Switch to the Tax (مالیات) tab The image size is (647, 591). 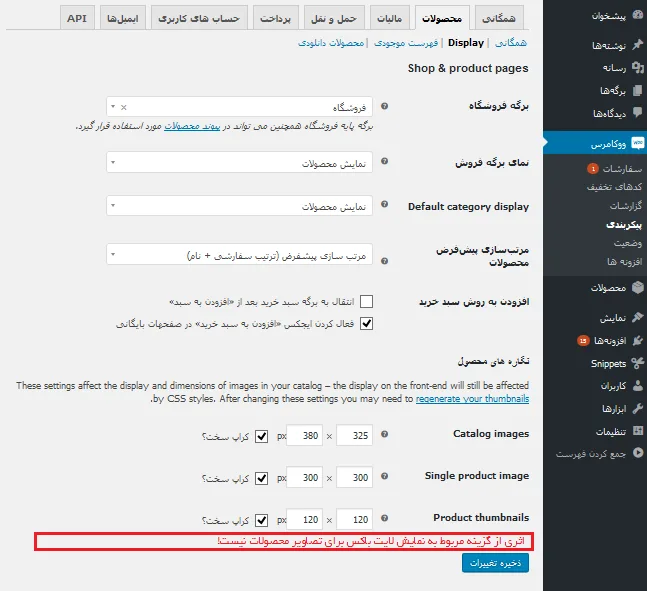(390, 18)
